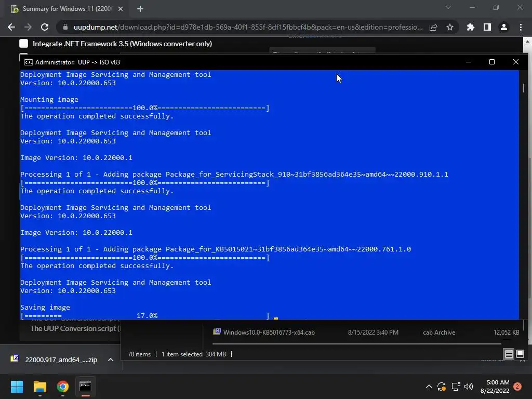
Task: Open Chrome three-dot menu
Action: 521,27
